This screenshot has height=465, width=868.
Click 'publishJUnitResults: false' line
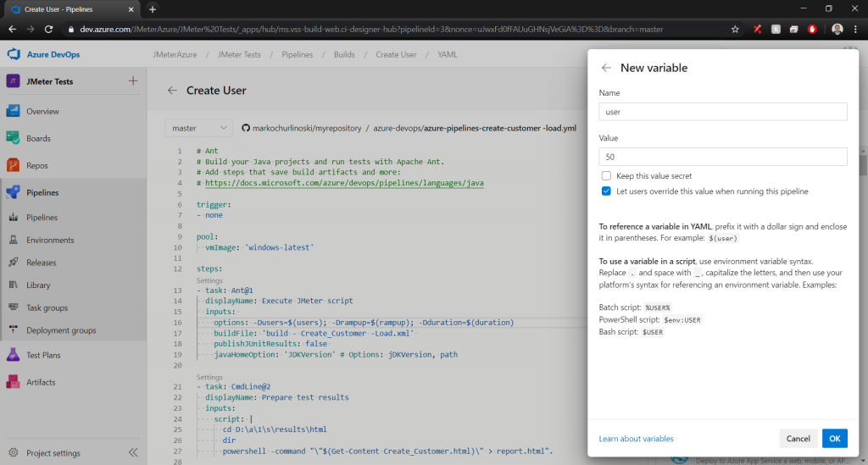pos(270,344)
